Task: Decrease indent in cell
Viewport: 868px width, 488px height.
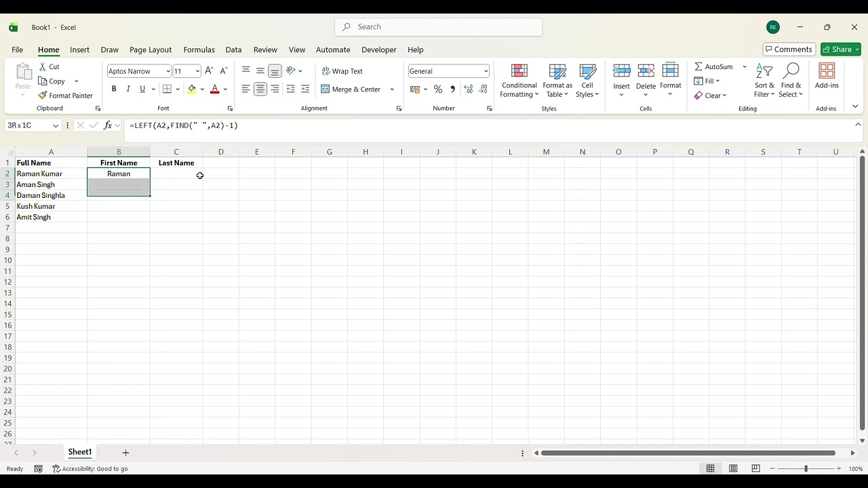Action: coord(291,89)
